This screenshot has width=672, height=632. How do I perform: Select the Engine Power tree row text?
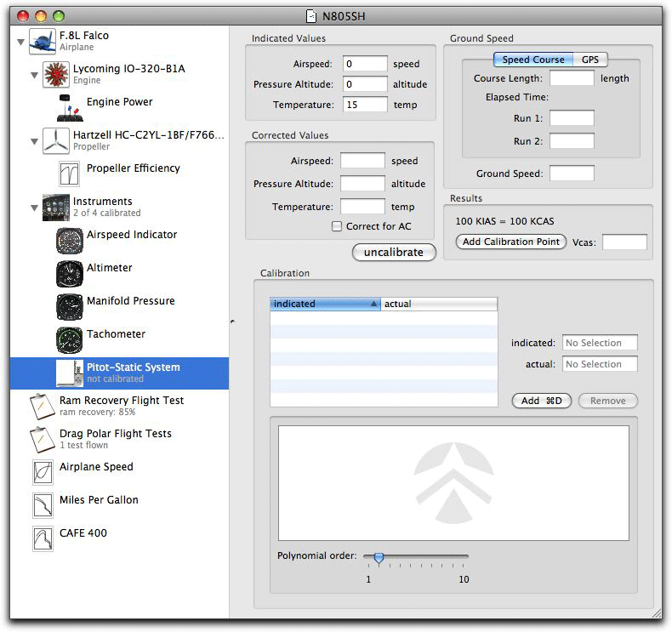pos(120,101)
